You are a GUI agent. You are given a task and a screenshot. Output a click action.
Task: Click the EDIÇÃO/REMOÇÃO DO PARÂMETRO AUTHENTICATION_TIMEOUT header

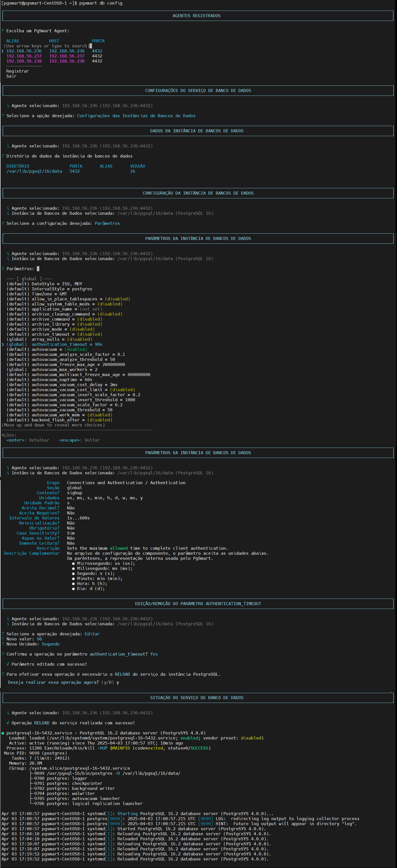(x=198, y=603)
